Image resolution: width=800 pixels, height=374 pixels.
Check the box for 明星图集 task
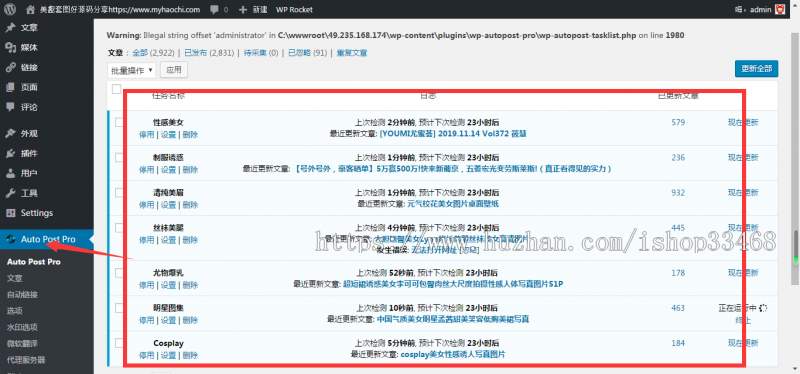tap(119, 308)
